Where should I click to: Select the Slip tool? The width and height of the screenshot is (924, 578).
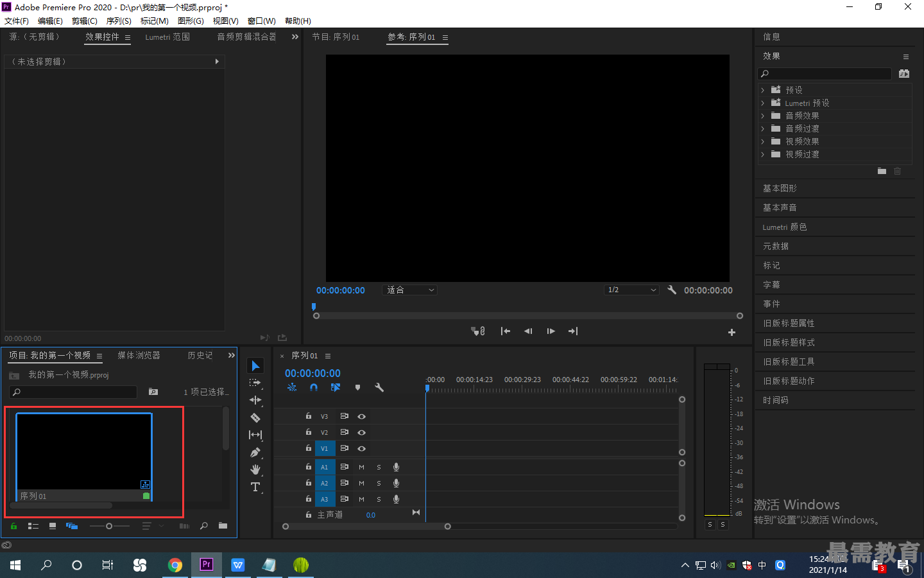[255, 435]
